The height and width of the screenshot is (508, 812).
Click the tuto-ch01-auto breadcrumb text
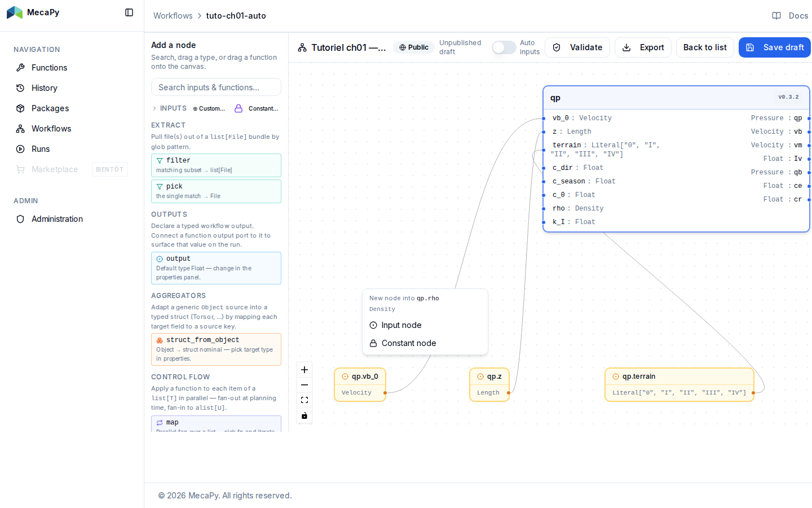[x=236, y=16]
